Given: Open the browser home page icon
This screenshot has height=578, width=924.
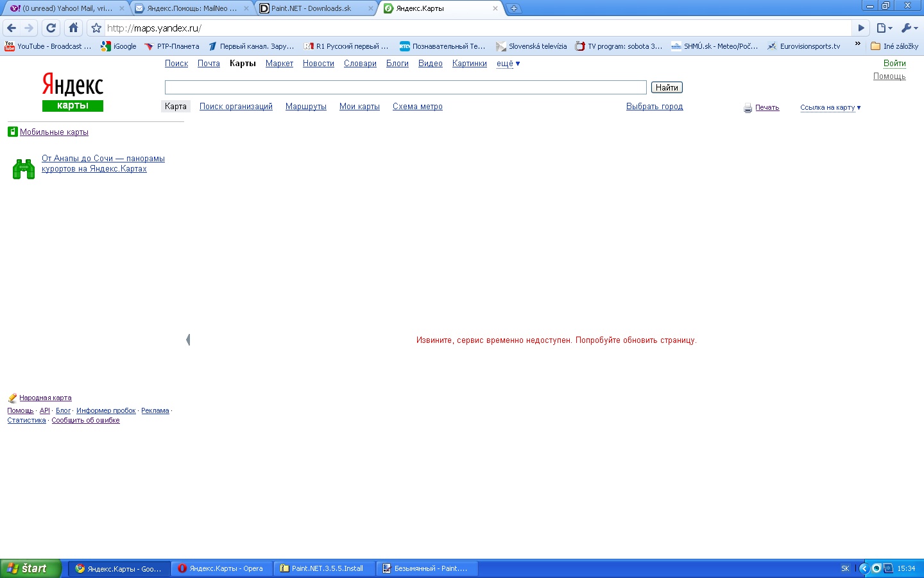Looking at the screenshot, I should [x=74, y=28].
